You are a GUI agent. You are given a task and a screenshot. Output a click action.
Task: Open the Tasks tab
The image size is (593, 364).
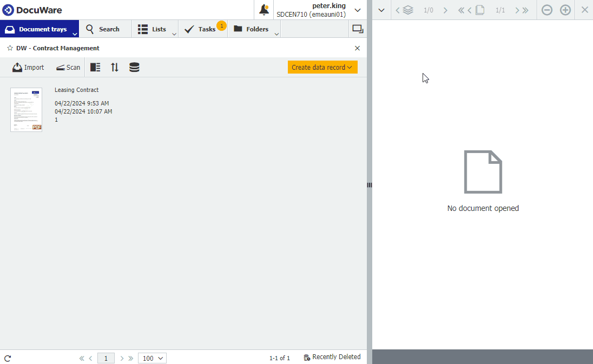(203, 29)
